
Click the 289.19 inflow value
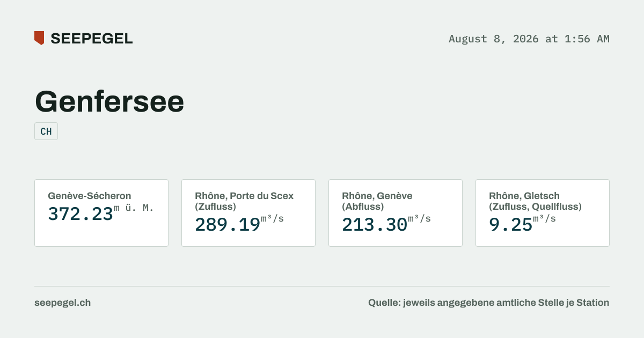pyautogui.click(x=228, y=224)
